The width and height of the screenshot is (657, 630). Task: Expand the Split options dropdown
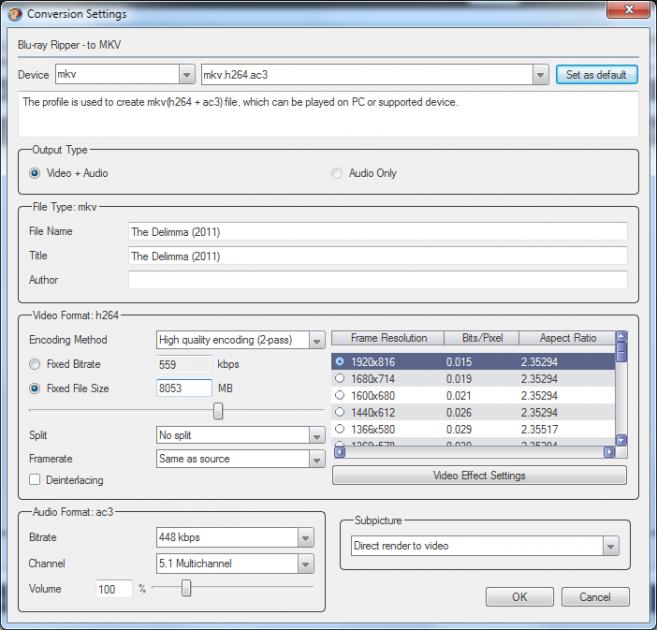click(x=316, y=436)
